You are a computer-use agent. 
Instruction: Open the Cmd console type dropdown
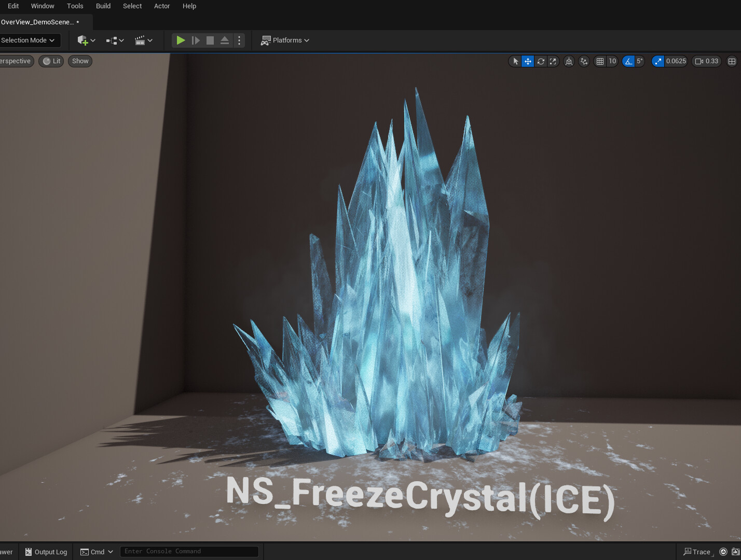[x=97, y=552]
